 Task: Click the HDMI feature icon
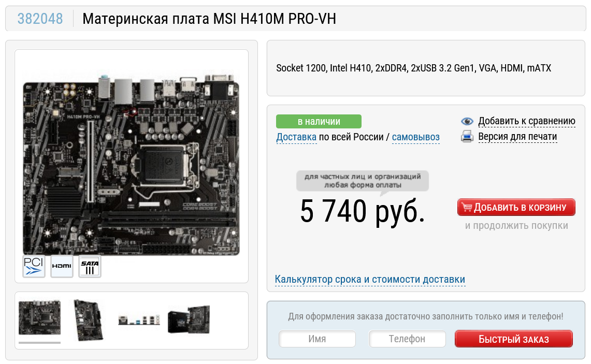(x=62, y=267)
